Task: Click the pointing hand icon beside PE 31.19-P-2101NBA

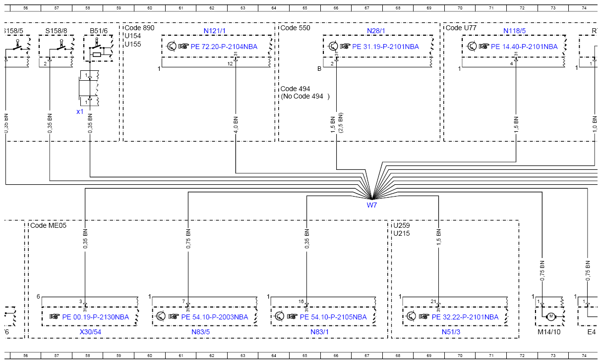Action: (345, 47)
